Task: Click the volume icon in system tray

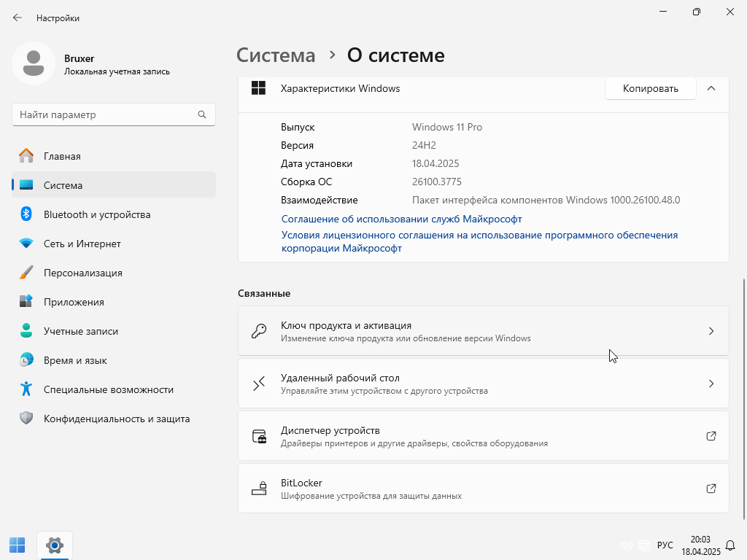Action: [x=626, y=545]
